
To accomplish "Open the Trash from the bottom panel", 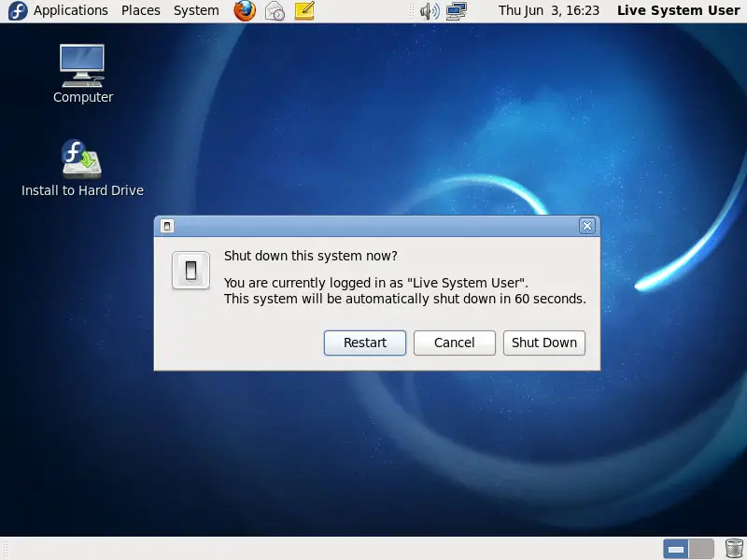I will [734, 549].
